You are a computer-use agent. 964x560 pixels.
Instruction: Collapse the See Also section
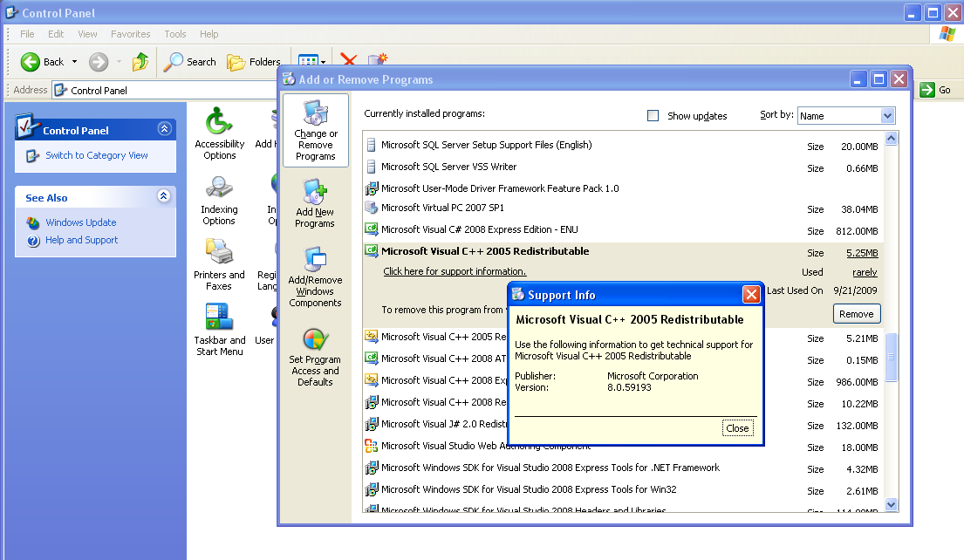coord(164,197)
